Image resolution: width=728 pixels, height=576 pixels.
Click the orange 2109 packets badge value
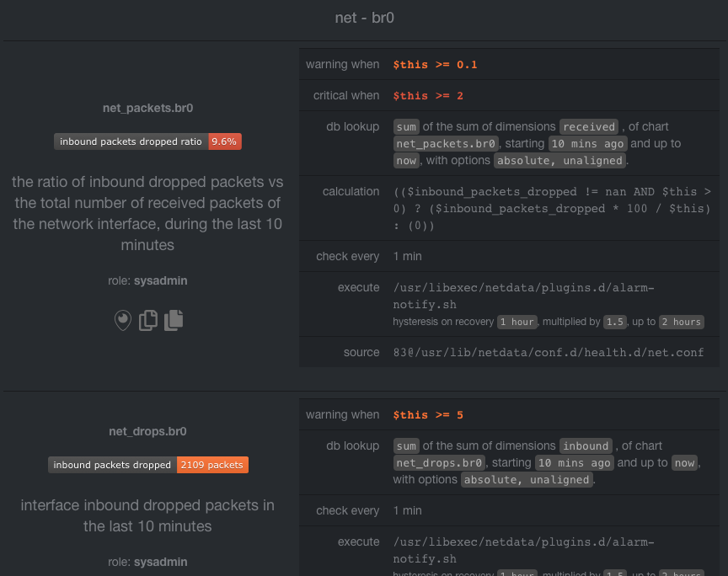coord(212,465)
